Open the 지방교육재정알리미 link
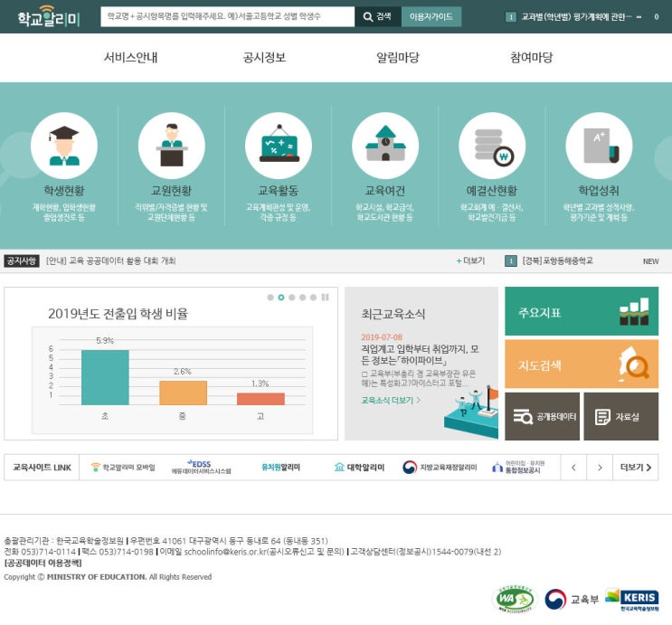672x625 pixels. [440, 468]
